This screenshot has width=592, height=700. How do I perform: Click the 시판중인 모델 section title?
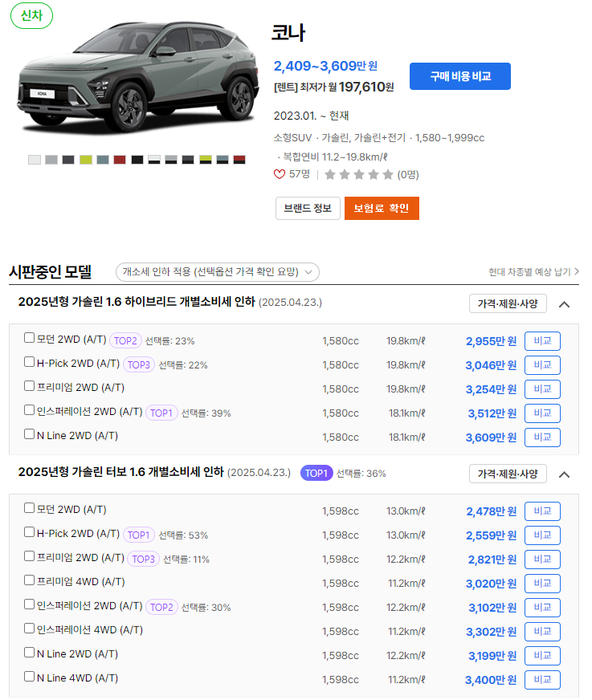(51, 271)
